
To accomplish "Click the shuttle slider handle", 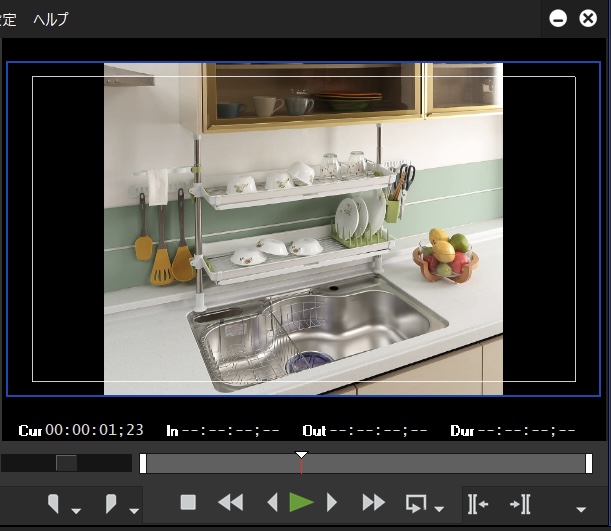I will point(66,463).
